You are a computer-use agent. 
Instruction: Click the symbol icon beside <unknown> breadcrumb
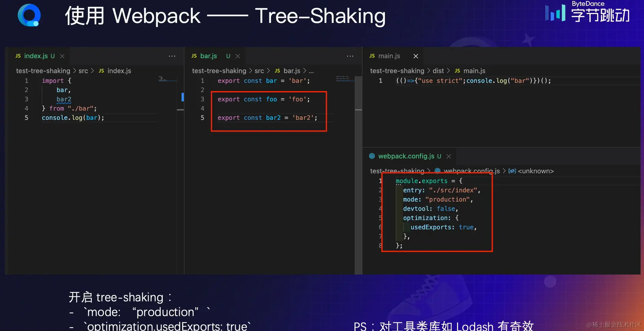click(x=512, y=171)
